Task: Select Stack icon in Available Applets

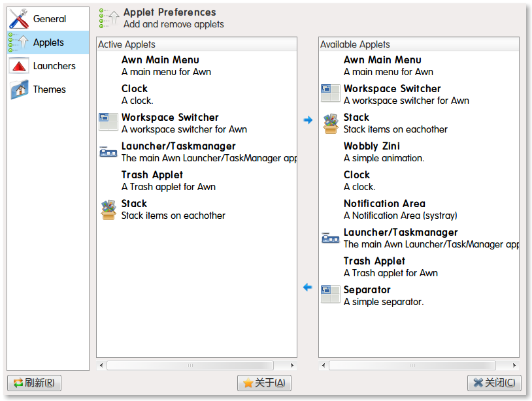Action: [331, 123]
